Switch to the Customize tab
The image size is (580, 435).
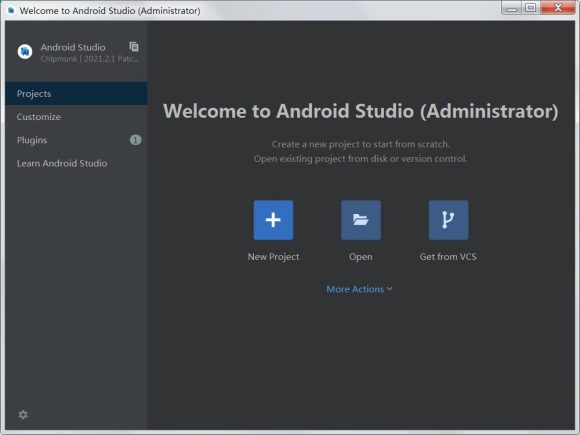coord(76,117)
